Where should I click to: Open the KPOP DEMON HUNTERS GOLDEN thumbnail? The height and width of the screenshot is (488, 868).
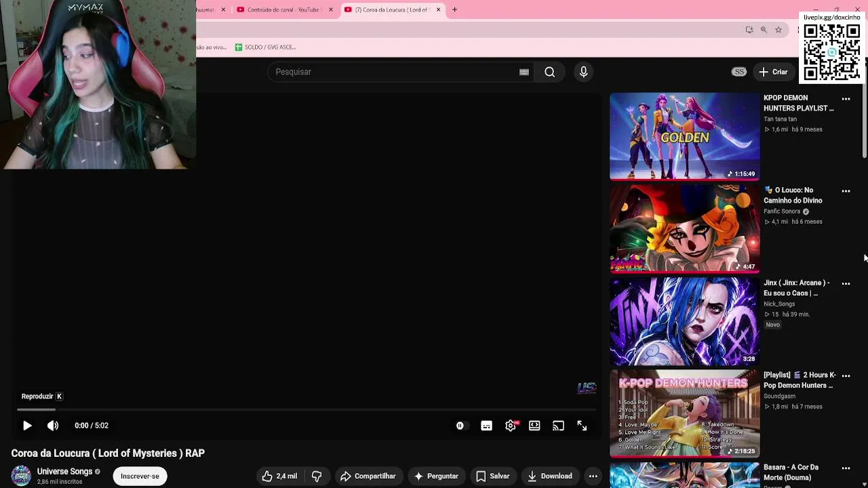click(x=684, y=136)
